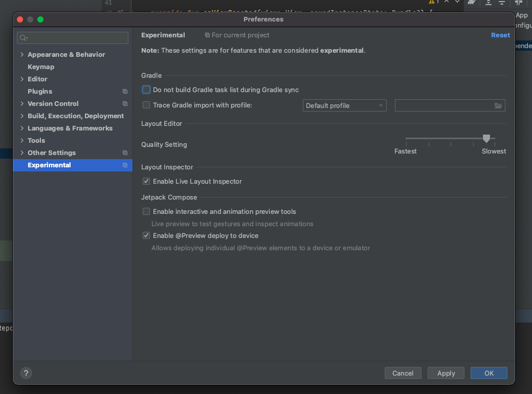Click the search magnifier icon in settings search
This screenshot has height=394, width=532.
23,38
